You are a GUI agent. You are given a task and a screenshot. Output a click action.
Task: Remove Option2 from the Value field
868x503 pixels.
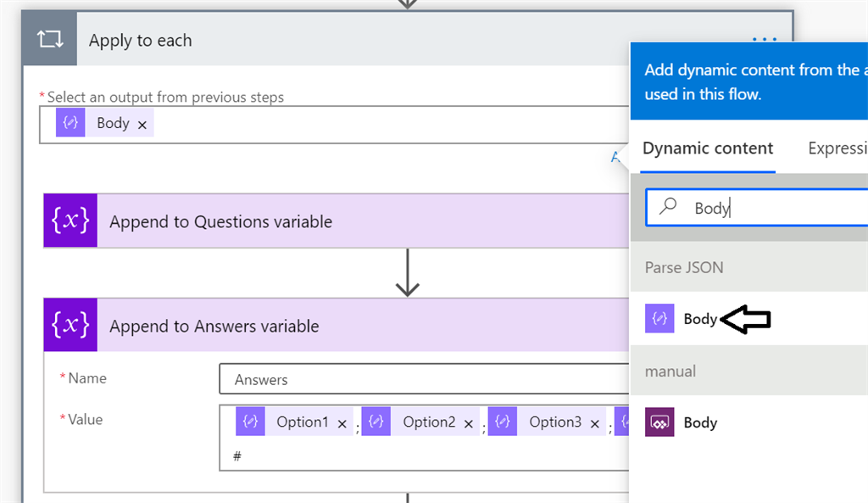pos(467,422)
